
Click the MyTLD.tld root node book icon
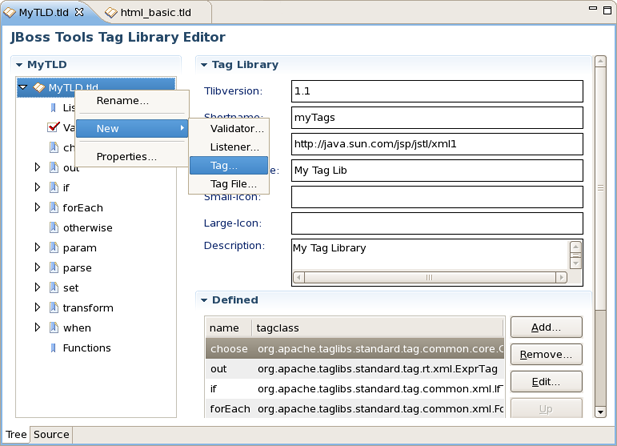39,87
